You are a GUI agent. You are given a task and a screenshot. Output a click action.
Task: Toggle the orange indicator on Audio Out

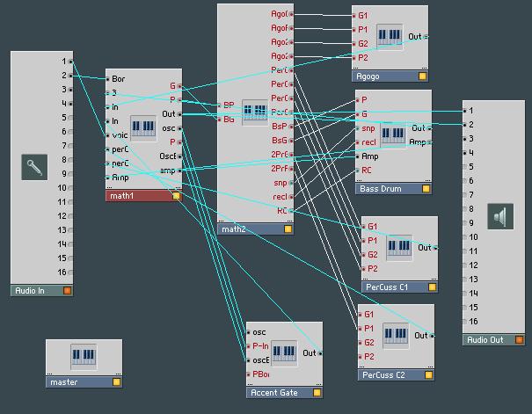(519, 339)
